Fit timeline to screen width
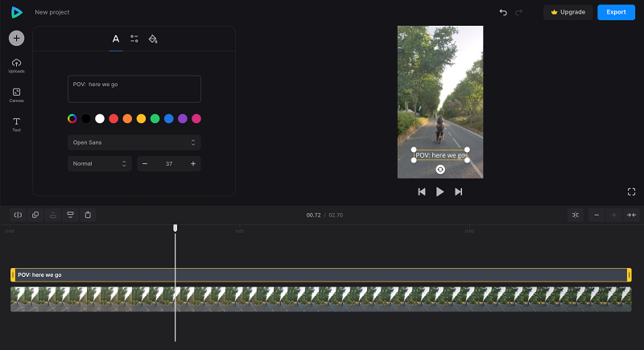This screenshot has height=350, width=644. pos(632,215)
